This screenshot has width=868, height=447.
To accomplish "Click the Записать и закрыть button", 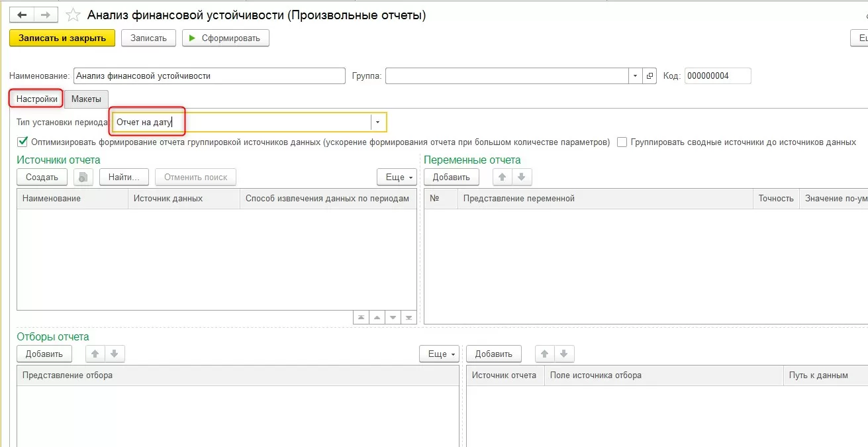I will [62, 38].
